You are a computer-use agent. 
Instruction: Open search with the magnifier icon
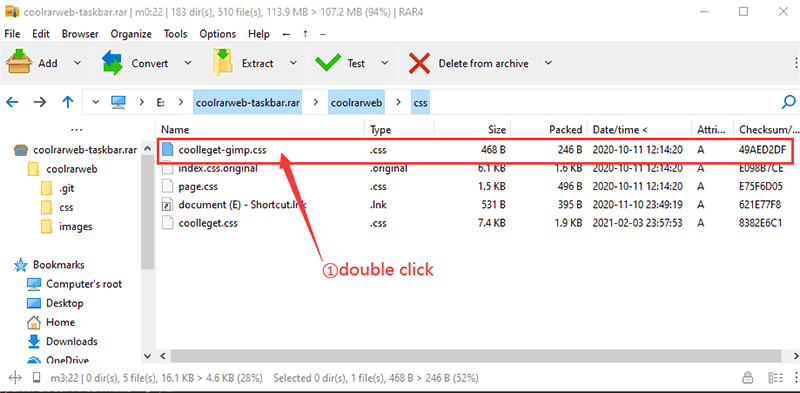[x=788, y=102]
